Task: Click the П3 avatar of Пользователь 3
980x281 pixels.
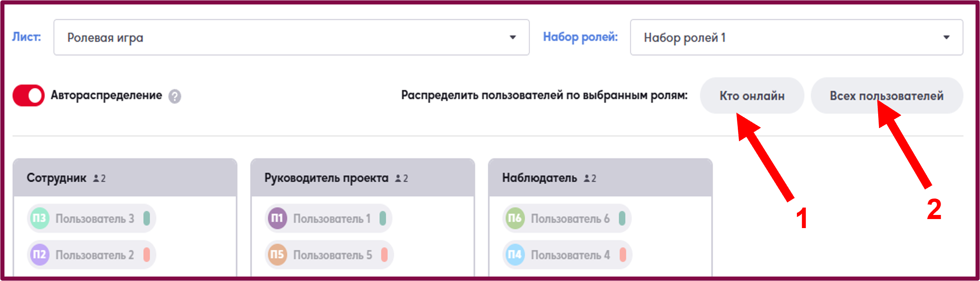Action: click(x=40, y=218)
